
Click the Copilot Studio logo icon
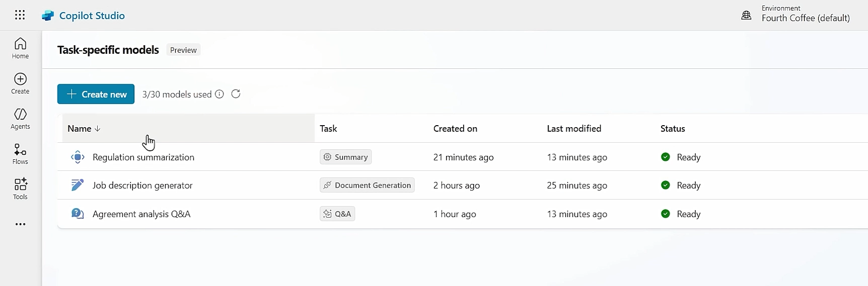(48, 16)
